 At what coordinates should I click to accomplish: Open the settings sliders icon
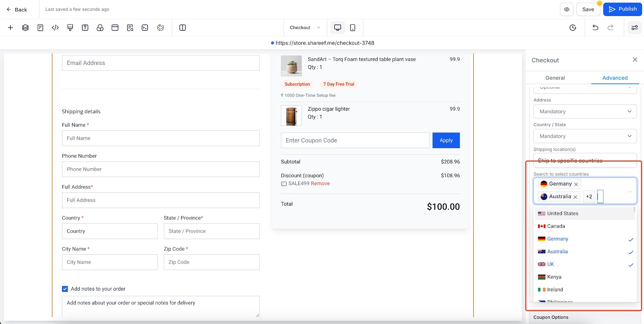click(x=634, y=28)
